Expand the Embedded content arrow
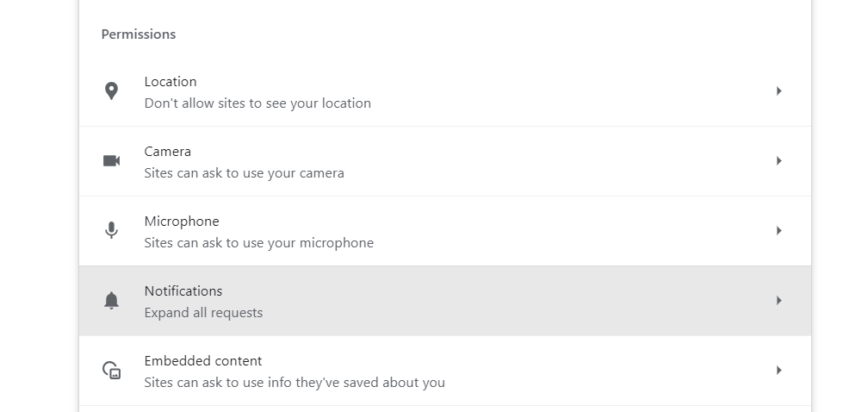This screenshot has width=868, height=412. click(778, 371)
